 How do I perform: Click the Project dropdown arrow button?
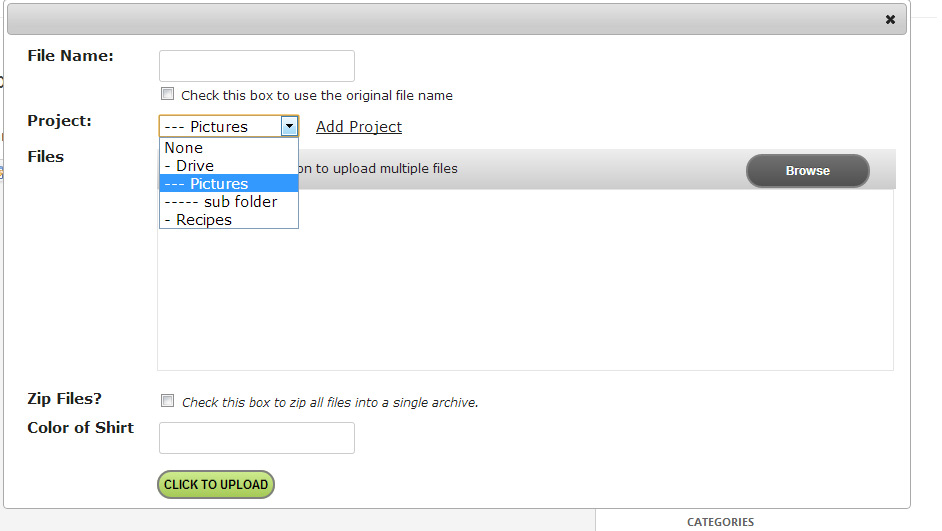pos(289,126)
